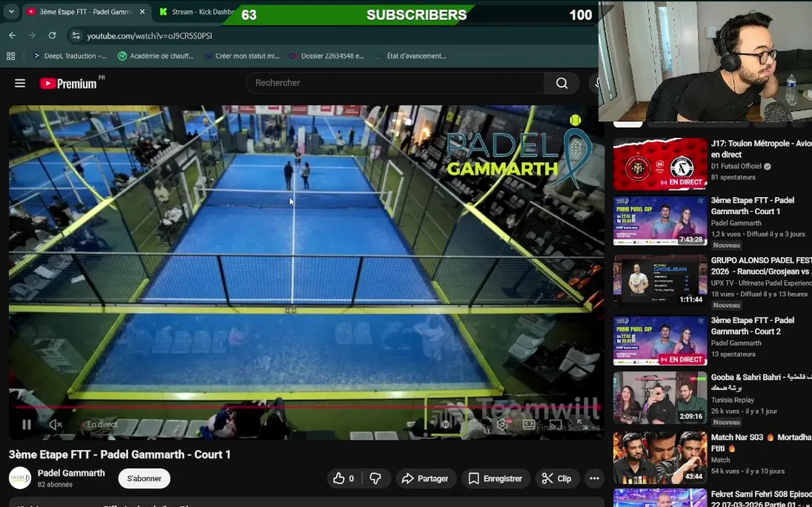Toggle autoplay switch in the player

[445, 425]
